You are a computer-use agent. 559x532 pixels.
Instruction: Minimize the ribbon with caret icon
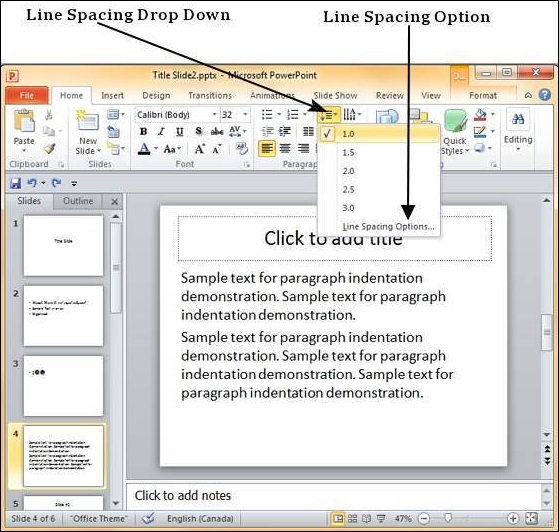click(528, 95)
